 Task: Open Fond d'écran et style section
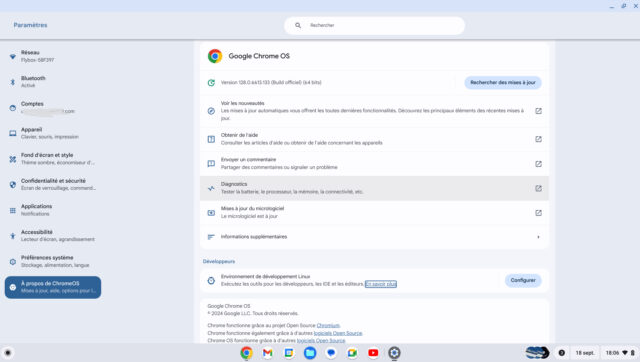tap(53, 159)
